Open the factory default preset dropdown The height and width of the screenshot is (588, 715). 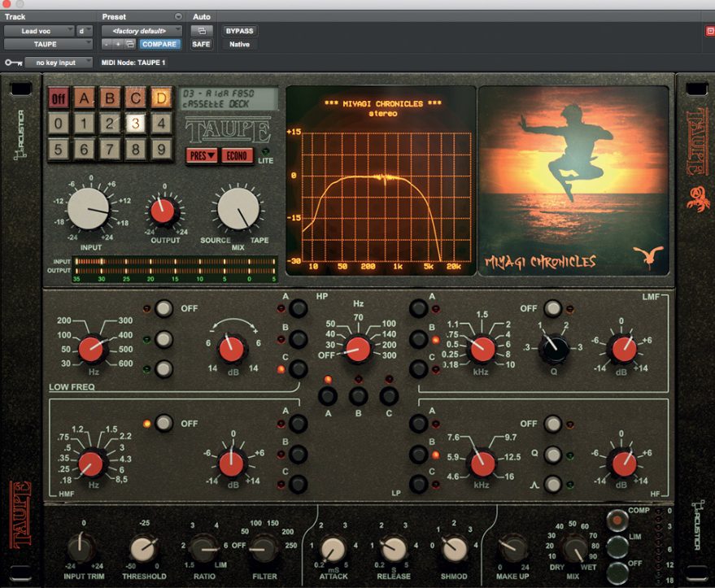click(142, 31)
